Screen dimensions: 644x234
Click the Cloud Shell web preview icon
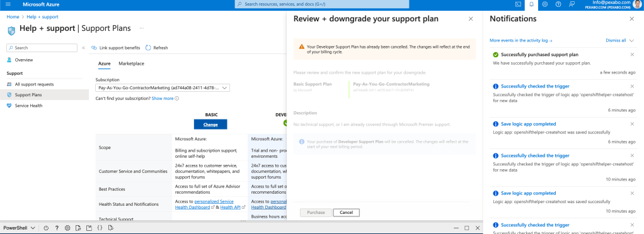click(x=110, y=228)
